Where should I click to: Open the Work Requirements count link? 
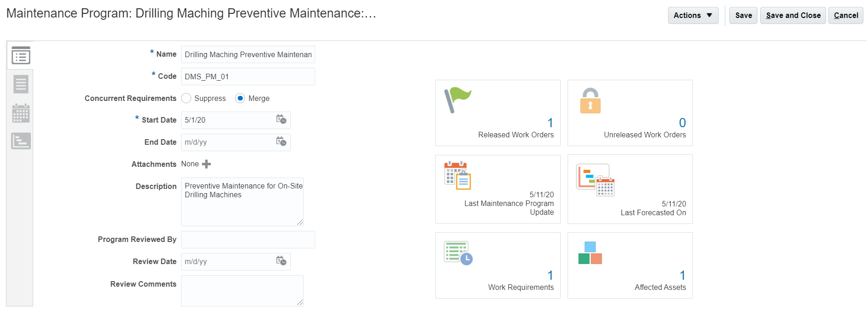click(x=550, y=276)
